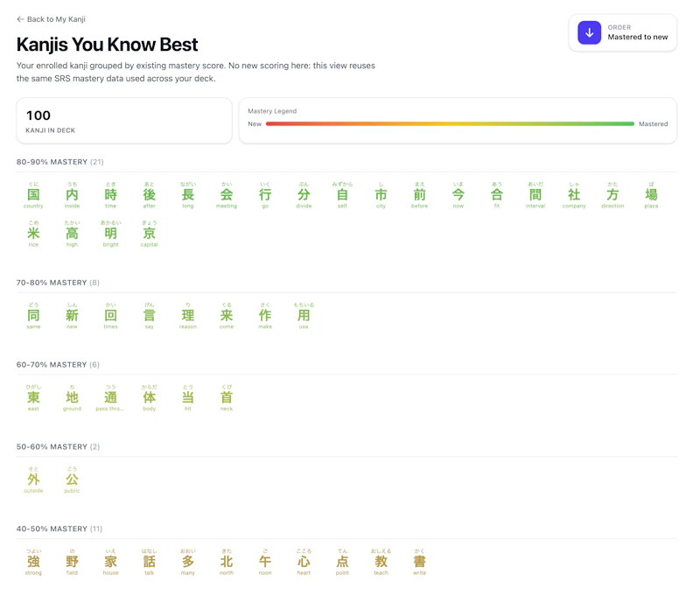Screen dimensions: 700x595
Task: Click the 合 fit kanji
Action: [x=497, y=195]
